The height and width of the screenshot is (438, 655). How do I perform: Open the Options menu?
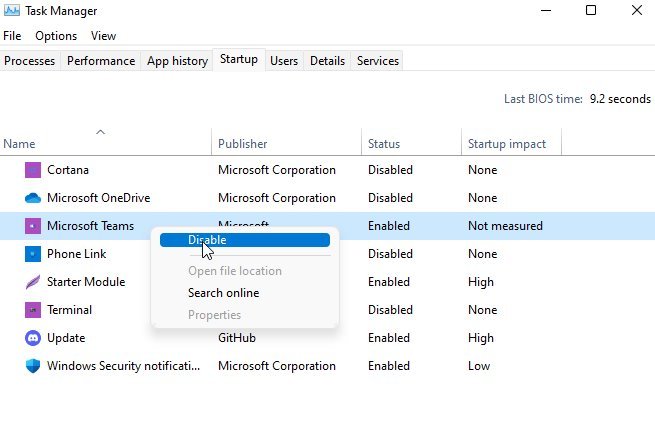point(56,36)
